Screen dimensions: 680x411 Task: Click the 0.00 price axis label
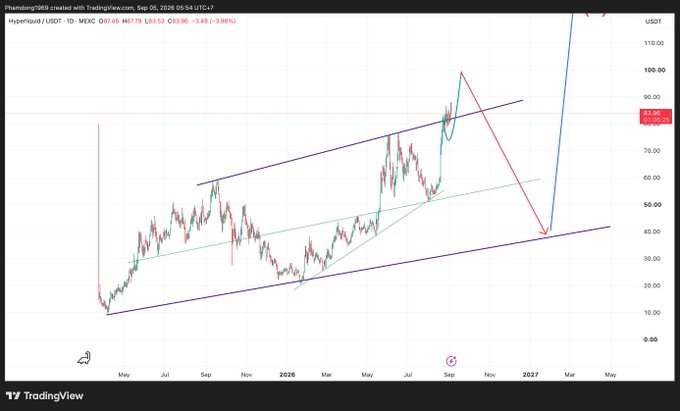[651, 339]
